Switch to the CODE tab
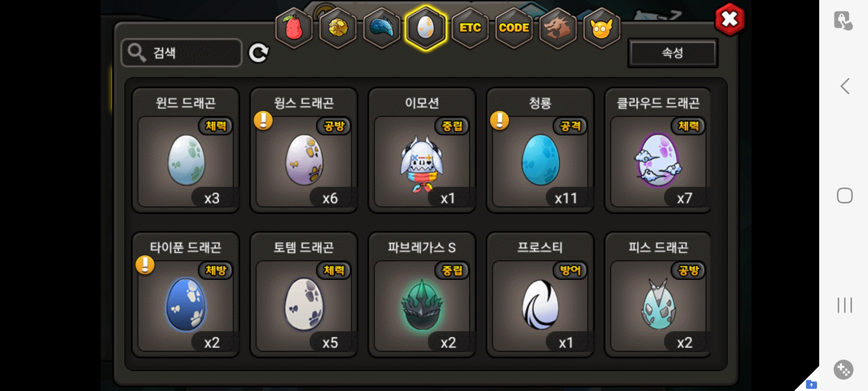The width and height of the screenshot is (868, 391). click(514, 28)
